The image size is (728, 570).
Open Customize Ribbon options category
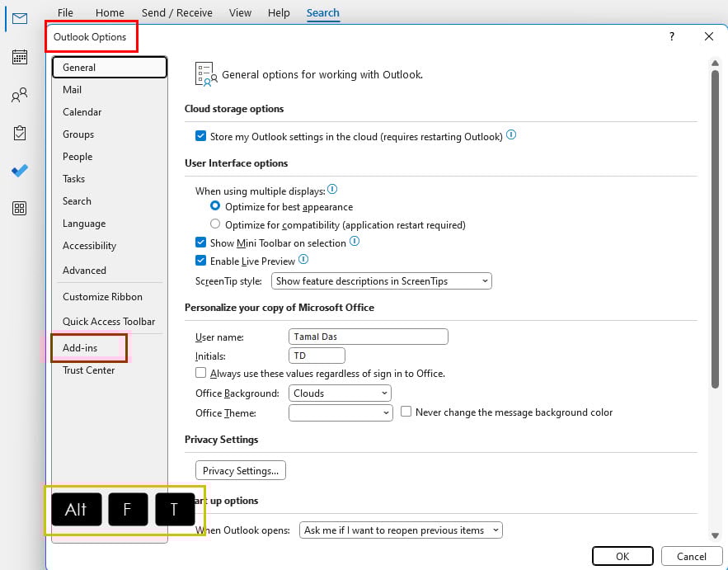click(x=110, y=297)
